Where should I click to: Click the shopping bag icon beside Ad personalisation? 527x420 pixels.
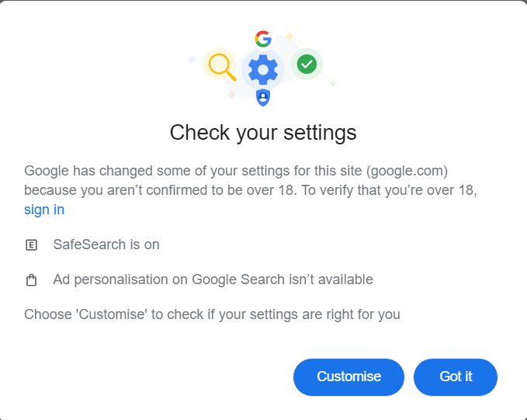pyautogui.click(x=32, y=280)
